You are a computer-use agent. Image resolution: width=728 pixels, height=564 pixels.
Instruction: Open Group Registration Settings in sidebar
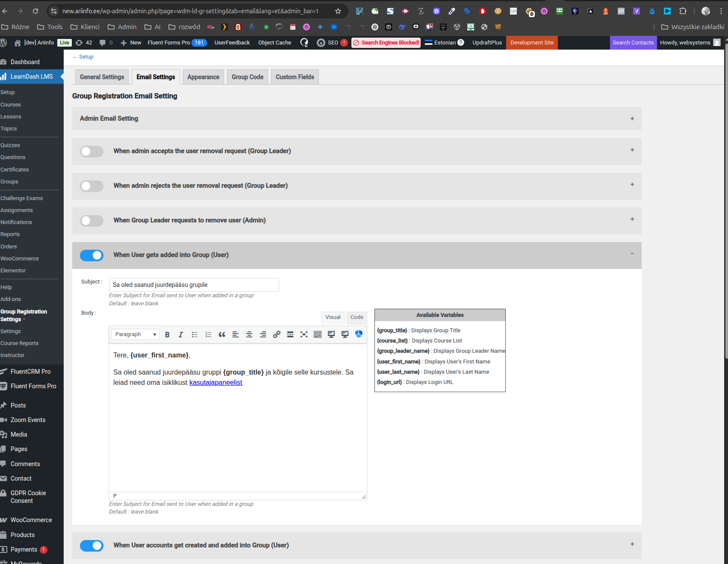pos(24,316)
